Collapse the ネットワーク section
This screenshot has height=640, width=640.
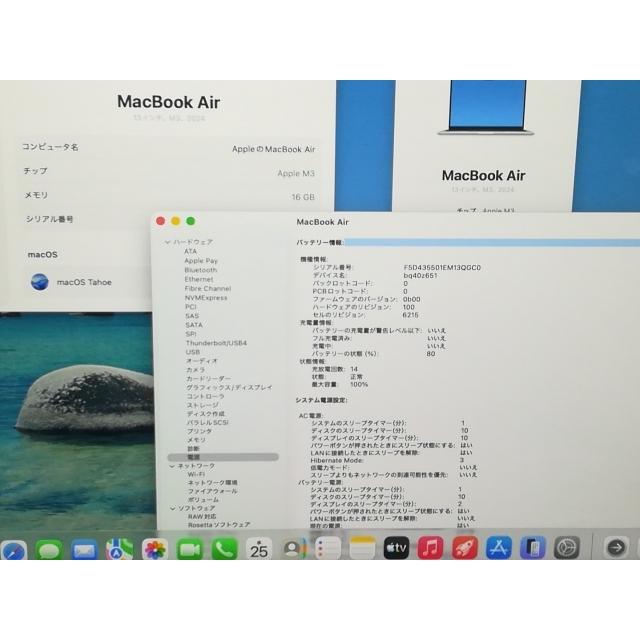point(172,466)
